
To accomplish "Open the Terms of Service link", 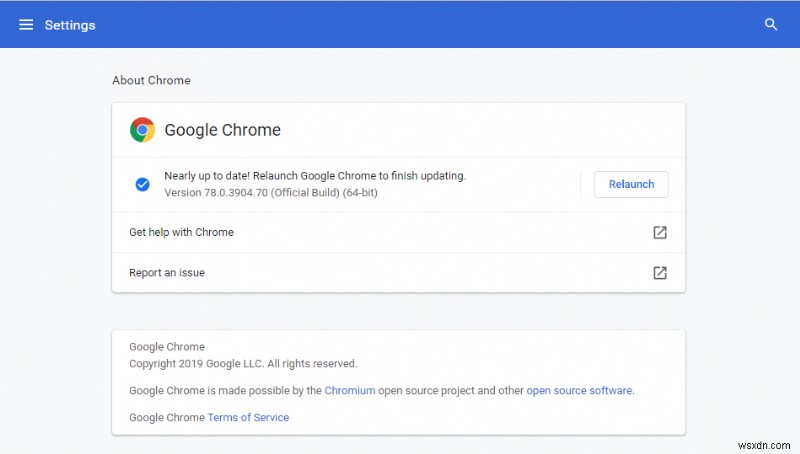I will pyautogui.click(x=248, y=417).
